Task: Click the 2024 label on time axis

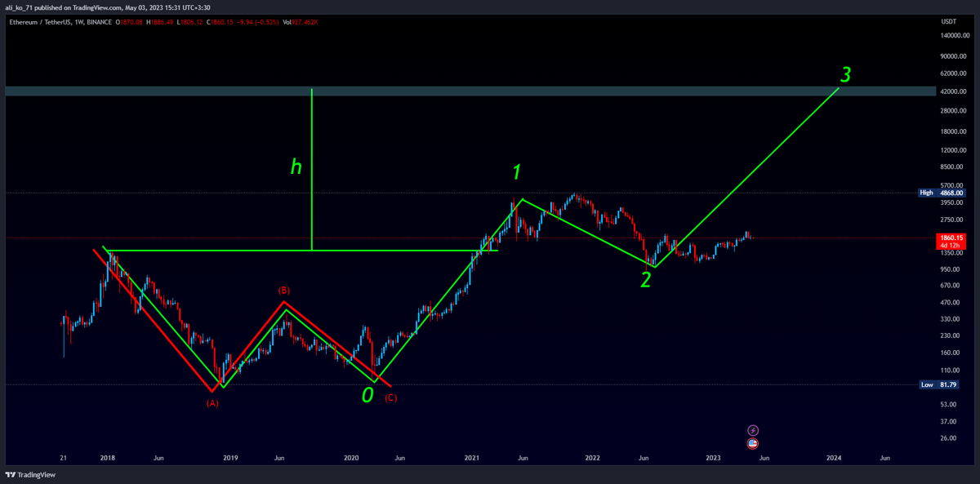Action: tap(834, 458)
